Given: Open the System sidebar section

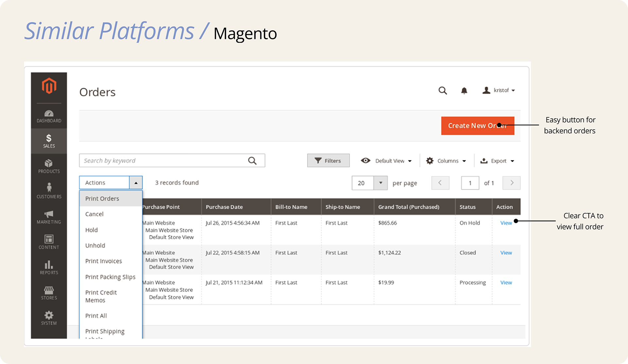Looking at the screenshot, I should click(49, 318).
